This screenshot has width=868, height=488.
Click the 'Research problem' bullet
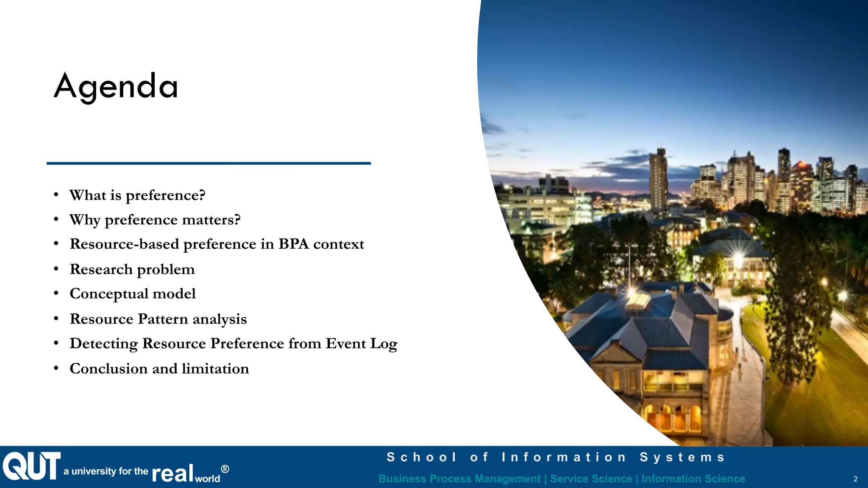pos(132,269)
